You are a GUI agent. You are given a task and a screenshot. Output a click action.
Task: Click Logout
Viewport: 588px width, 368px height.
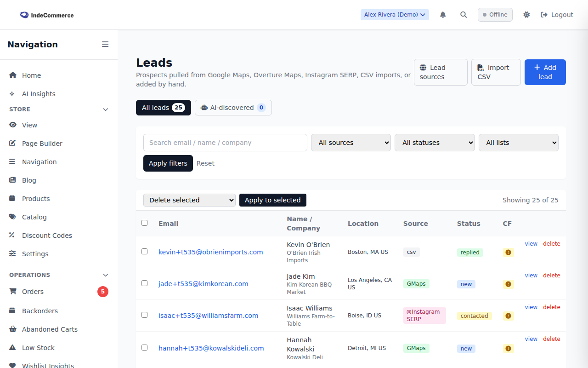(x=557, y=15)
